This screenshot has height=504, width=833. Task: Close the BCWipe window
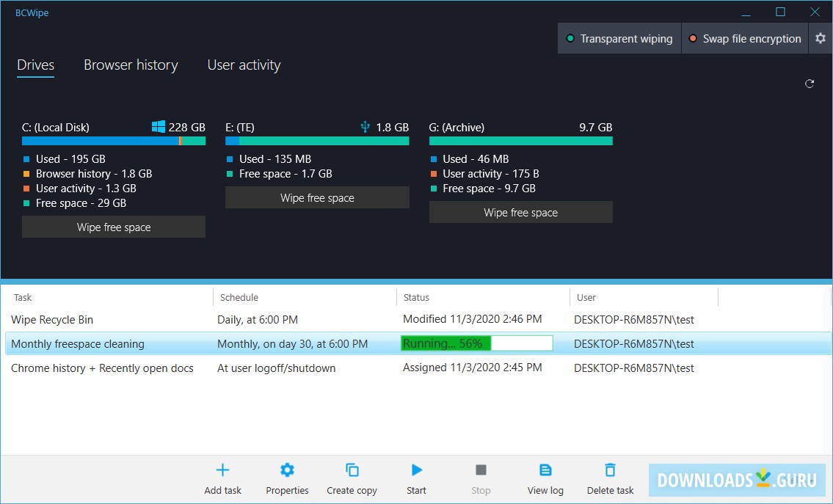coord(815,12)
